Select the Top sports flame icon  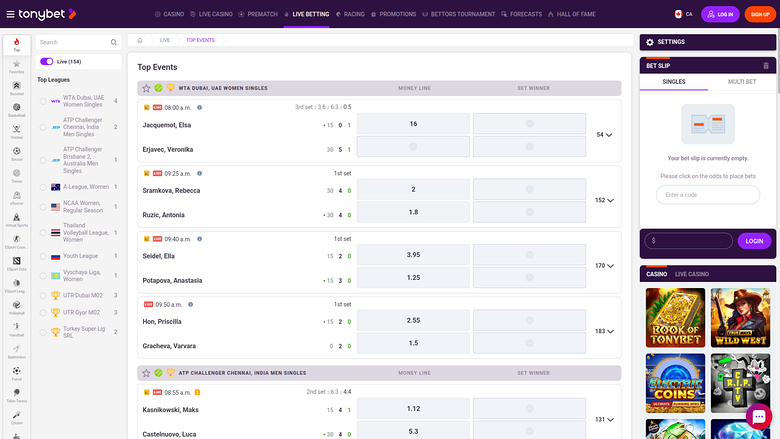coord(16,44)
